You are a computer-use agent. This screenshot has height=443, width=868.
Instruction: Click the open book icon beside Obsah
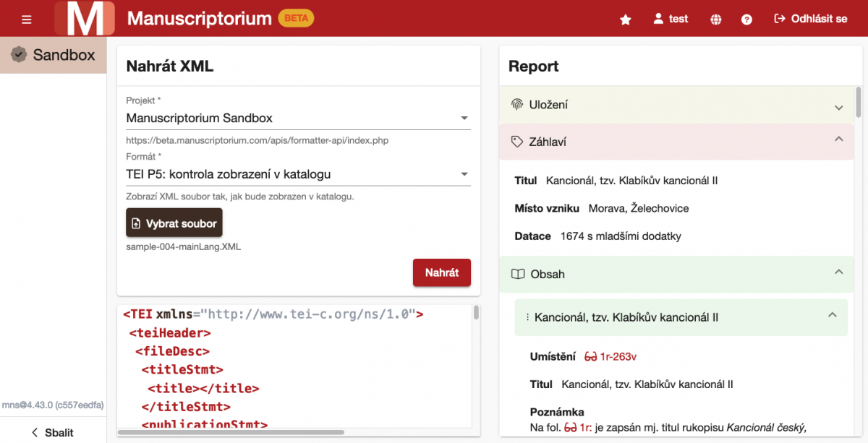pos(517,274)
